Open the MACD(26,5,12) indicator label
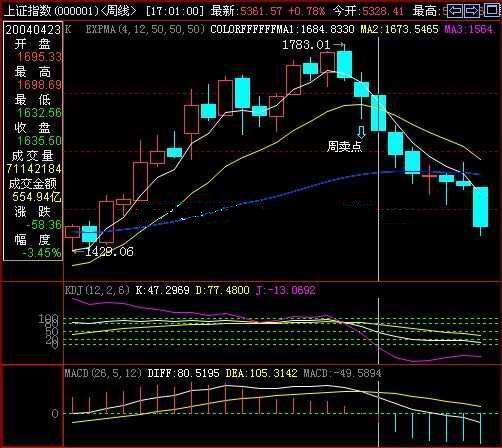 (x=103, y=373)
